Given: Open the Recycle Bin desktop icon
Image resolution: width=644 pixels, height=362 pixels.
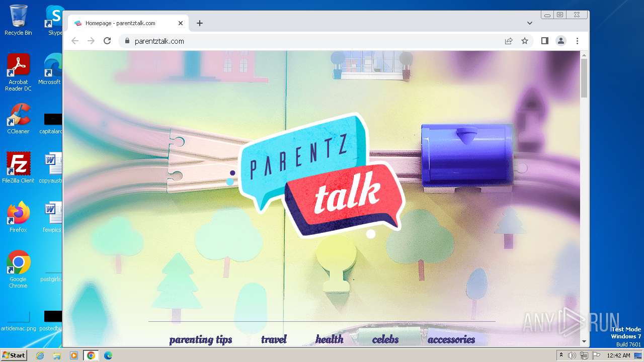Looking at the screenshot, I should pyautogui.click(x=18, y=20).
